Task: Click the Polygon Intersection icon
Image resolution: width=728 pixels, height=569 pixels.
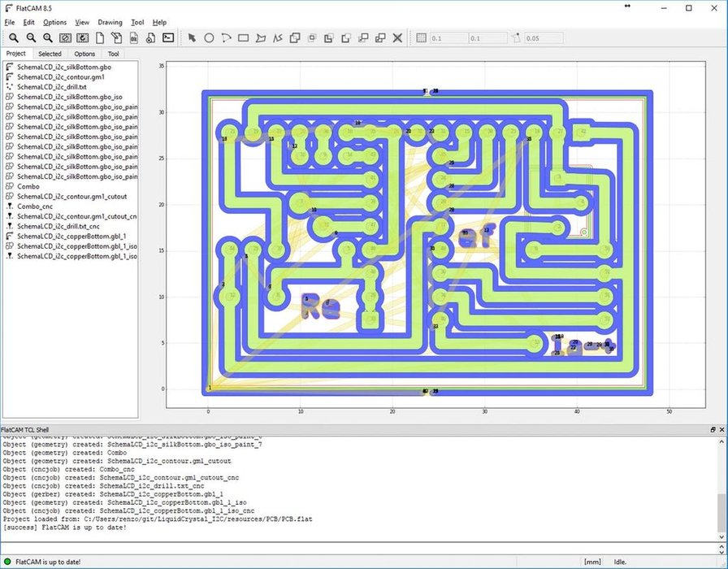Action: coord(312,38)
